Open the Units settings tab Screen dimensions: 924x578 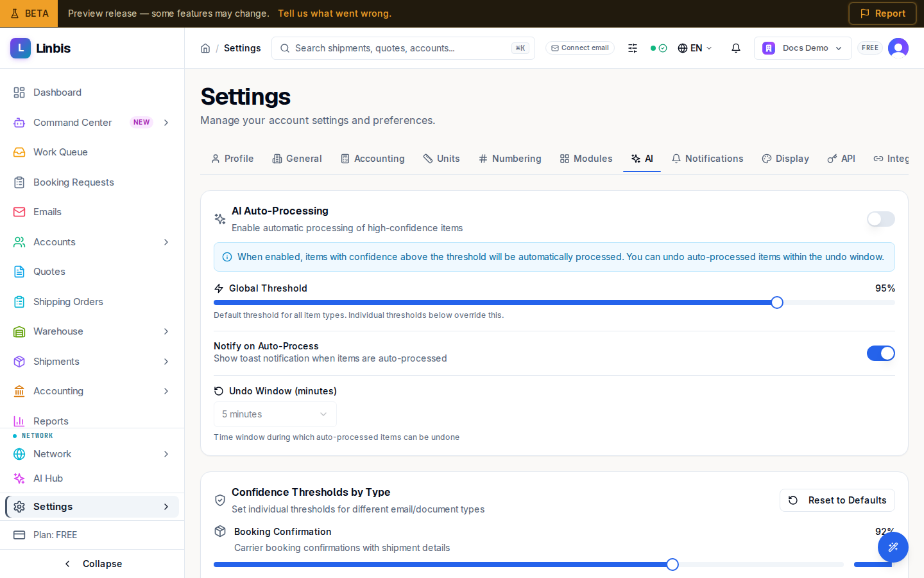pos(441,159)
